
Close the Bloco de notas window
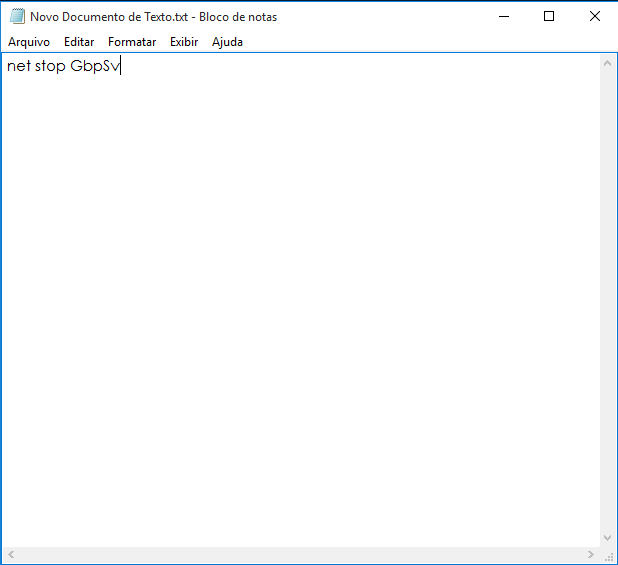595,17
